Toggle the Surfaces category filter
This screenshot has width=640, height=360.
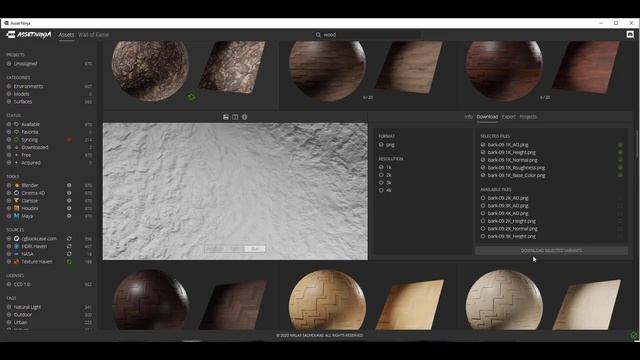click(9, 102)
